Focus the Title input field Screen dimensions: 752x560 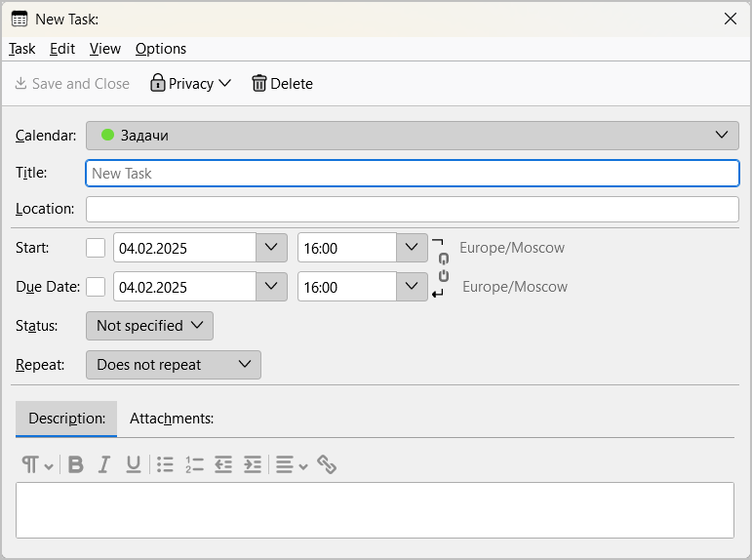pyautogui.click(x=413, y=174)
